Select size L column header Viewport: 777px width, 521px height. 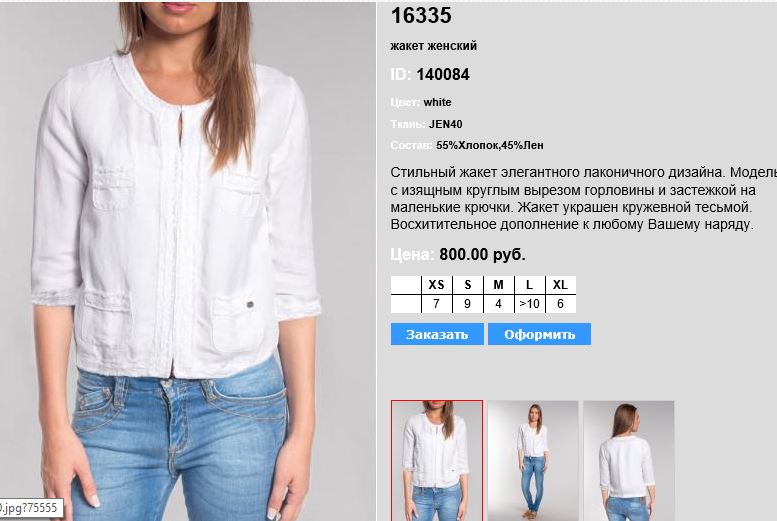click(530, 285)
